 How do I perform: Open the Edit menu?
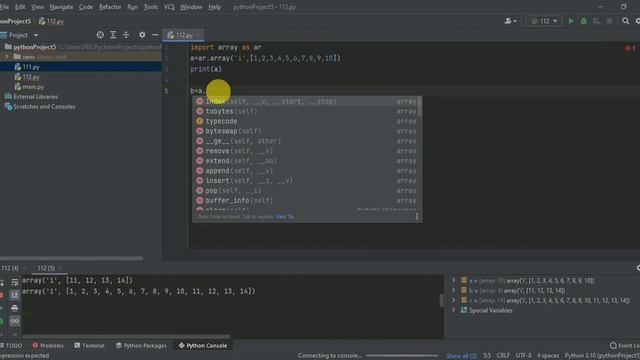tap(20, 7)
